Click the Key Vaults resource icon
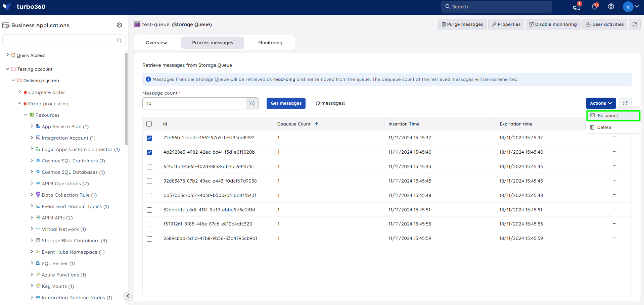The width and height of the screenshot is (644, 305). coord(38,286)
